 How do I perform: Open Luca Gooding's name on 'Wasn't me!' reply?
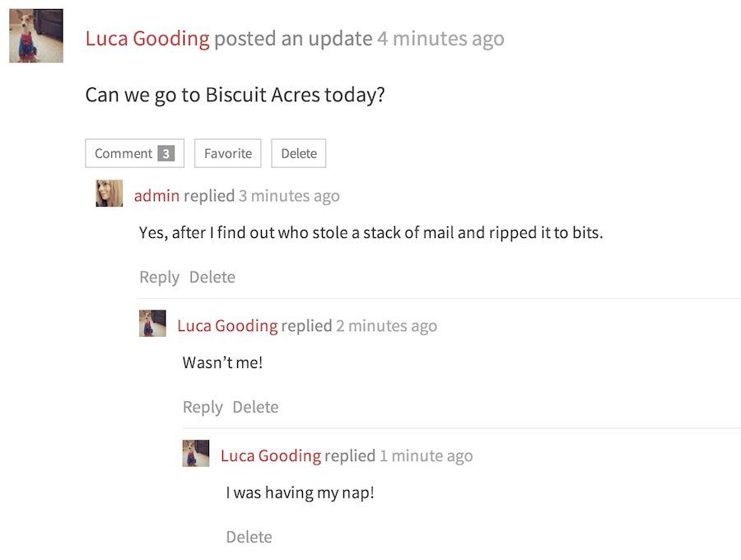[x=227, y=326]
